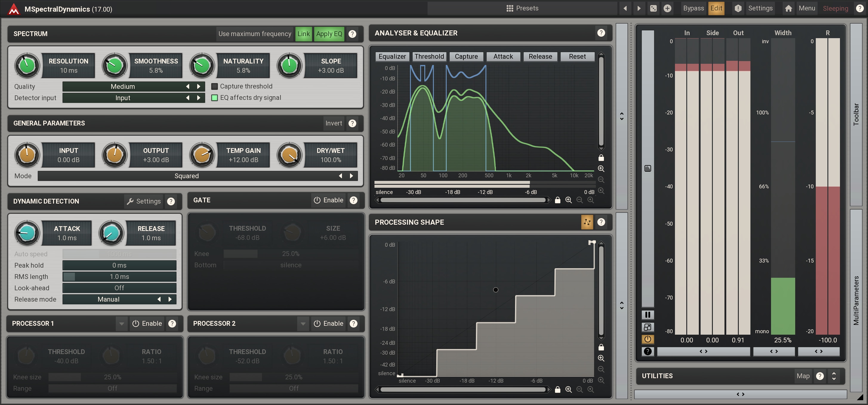Click the add preset plus icon
Screen dimensions: 868x405
pos(667,8)
